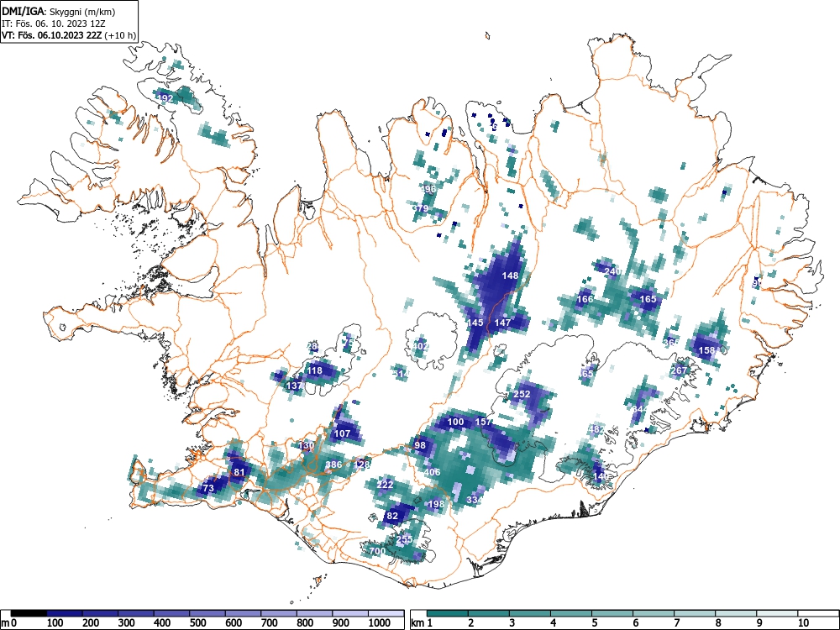Click the map value 252
Image resolution: width=840 pixels, height=630 pixels.
tap(522, 394)
